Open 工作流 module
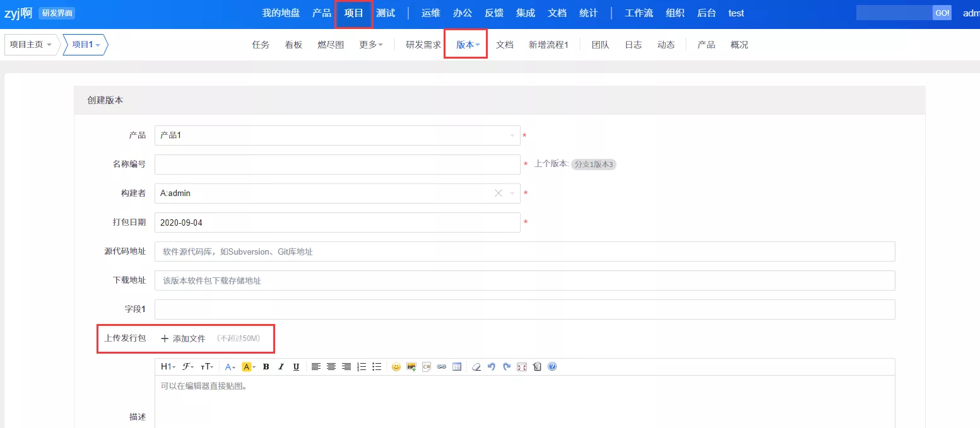 639,13
